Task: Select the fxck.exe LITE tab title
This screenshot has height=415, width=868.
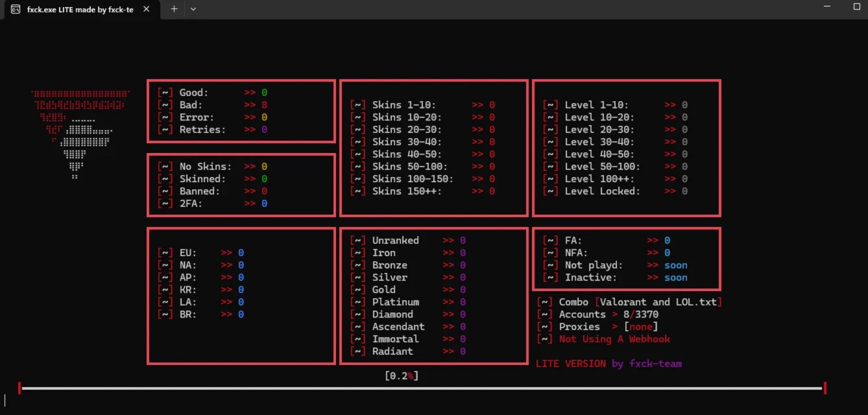Action: point(80,10)
